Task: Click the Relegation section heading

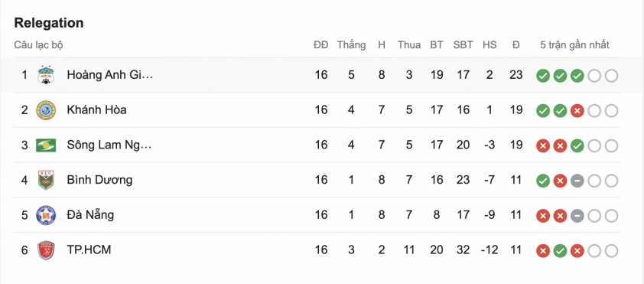Action: [49, 23]
